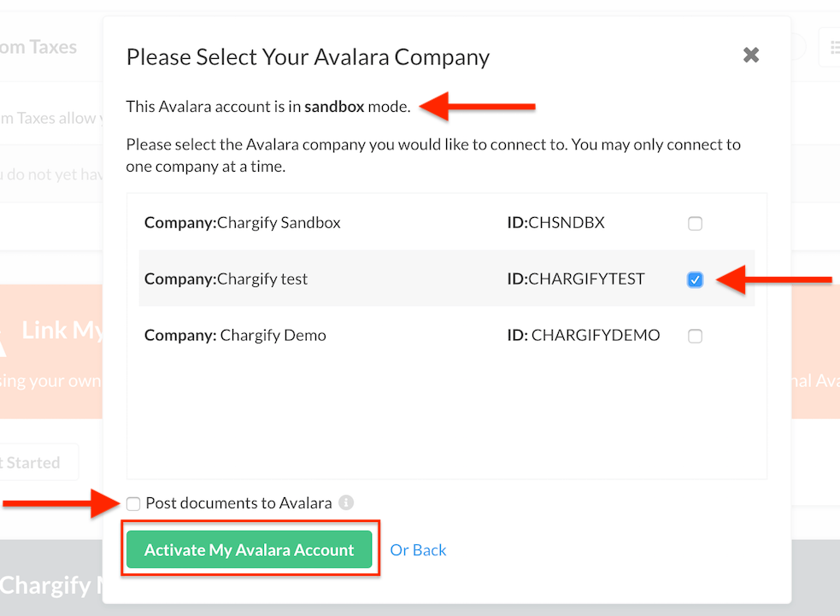Screen dimensions: 840x616
Task: Click the Custom Taxes heading in background
Action: (x=38, y=47)
